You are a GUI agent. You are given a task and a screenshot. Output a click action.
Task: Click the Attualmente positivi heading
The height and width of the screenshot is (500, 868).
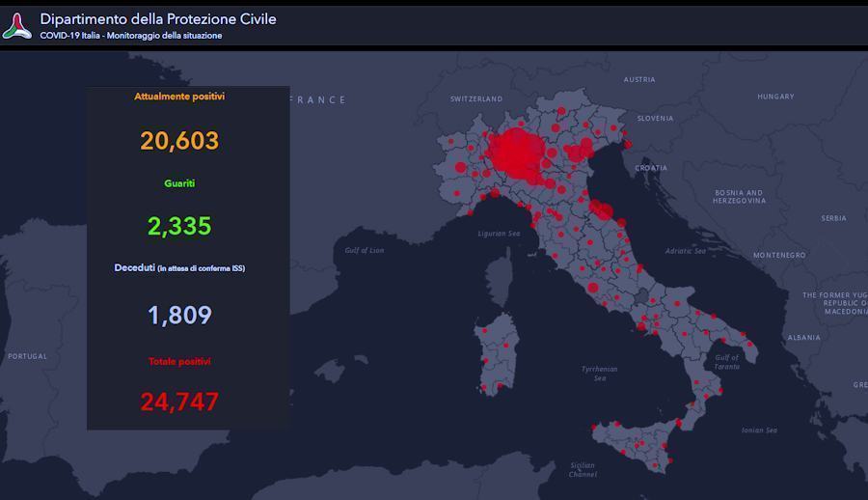click(x=179, y=97)
